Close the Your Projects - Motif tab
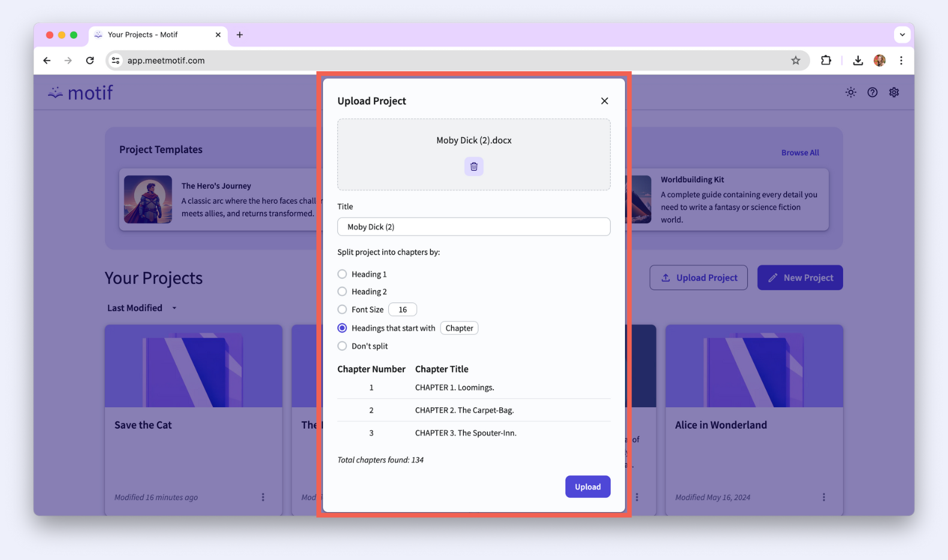The height and width of the screenshot is (560, 948). point(218,35)
